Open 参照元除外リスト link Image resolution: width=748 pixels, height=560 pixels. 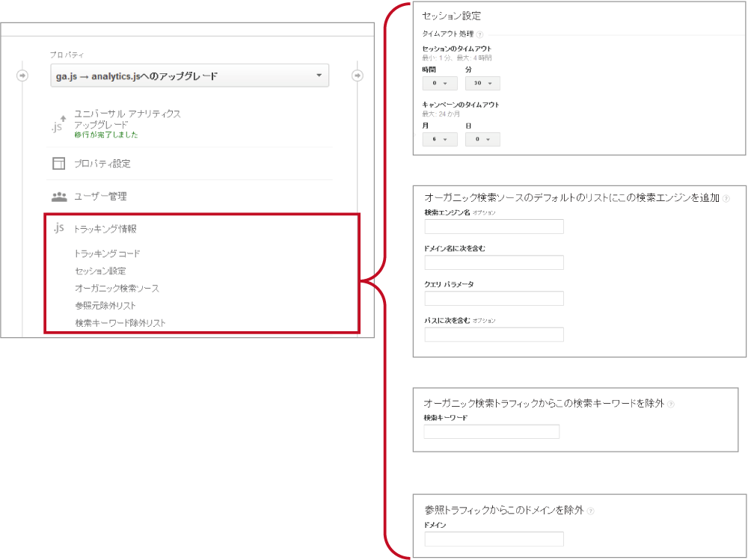pyautogui.click(x=105, y=305)
